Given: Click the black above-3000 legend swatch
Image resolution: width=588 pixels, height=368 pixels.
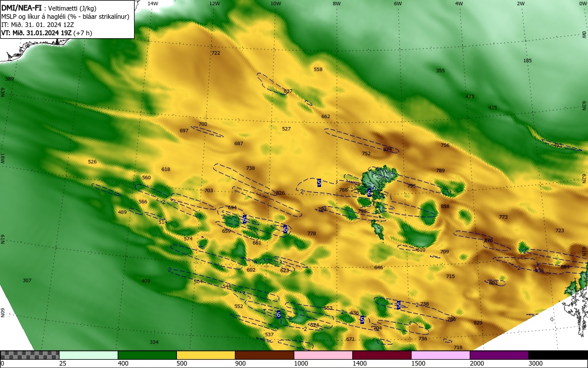Looking at the screenshot, I should click(x=558, y=355).
